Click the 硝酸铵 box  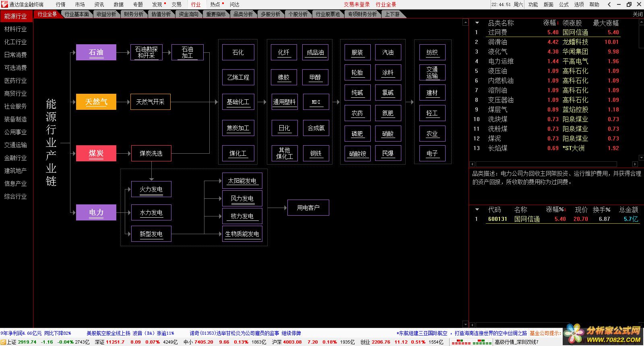[x=357, y=153]
